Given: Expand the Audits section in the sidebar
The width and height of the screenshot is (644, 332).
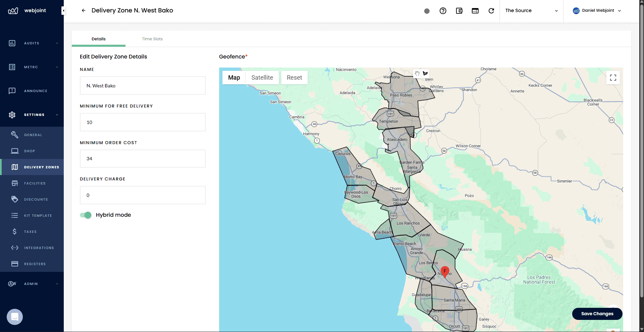Looking at the screenshot, I should (32, 43).
